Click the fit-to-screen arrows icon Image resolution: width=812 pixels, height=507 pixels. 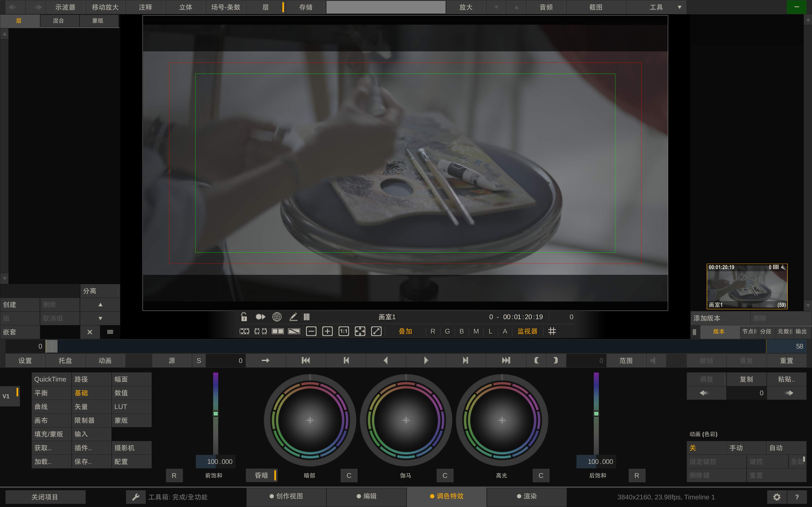(360, 331)
